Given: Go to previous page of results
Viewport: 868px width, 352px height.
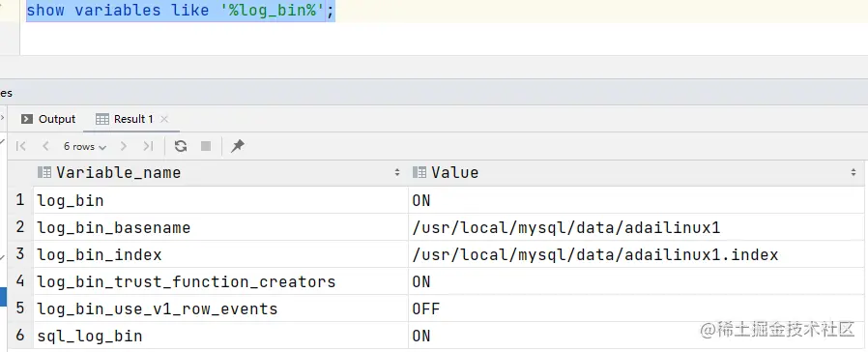Looking at the screenshot, I should [x=45, y=146].
